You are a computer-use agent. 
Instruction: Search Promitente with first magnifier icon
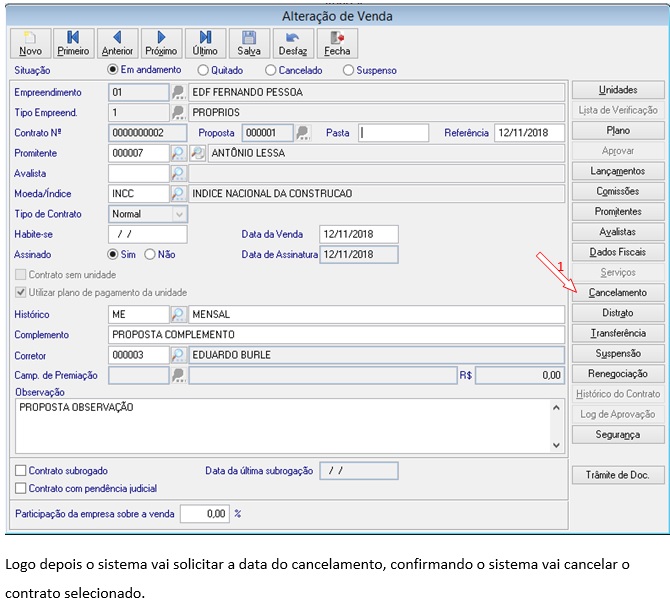pos(178,153)
